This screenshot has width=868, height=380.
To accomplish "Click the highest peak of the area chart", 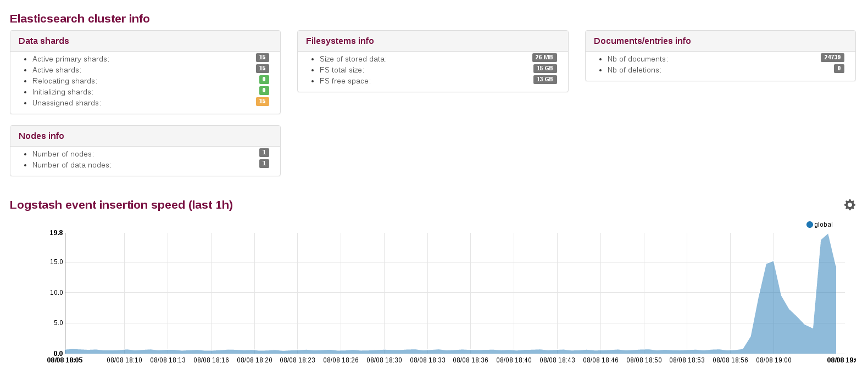I will 828,234.
